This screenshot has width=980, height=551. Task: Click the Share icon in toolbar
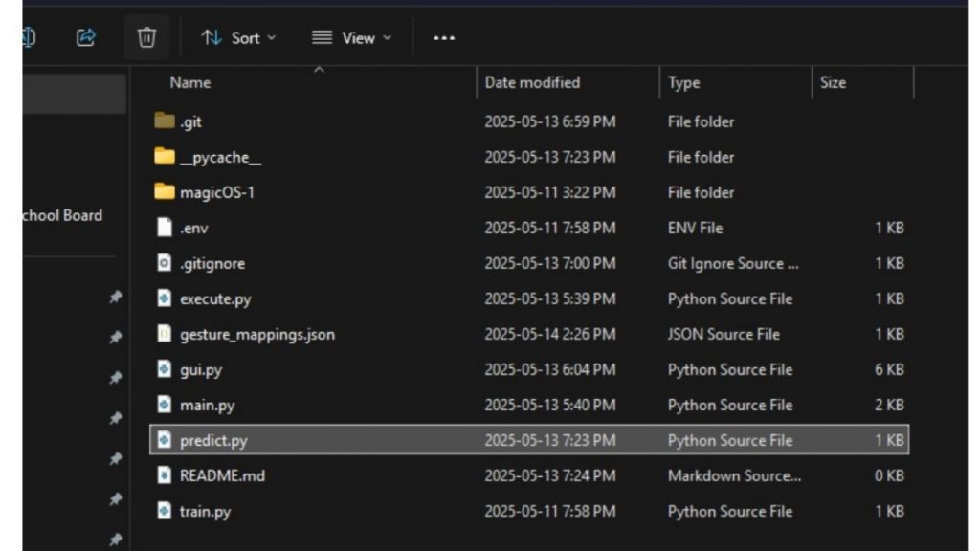click(x=86, y=38)
